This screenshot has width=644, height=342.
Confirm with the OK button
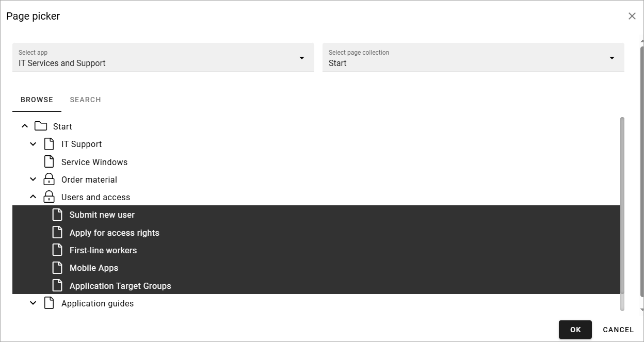pyautogui.click(x=575, y=330)
